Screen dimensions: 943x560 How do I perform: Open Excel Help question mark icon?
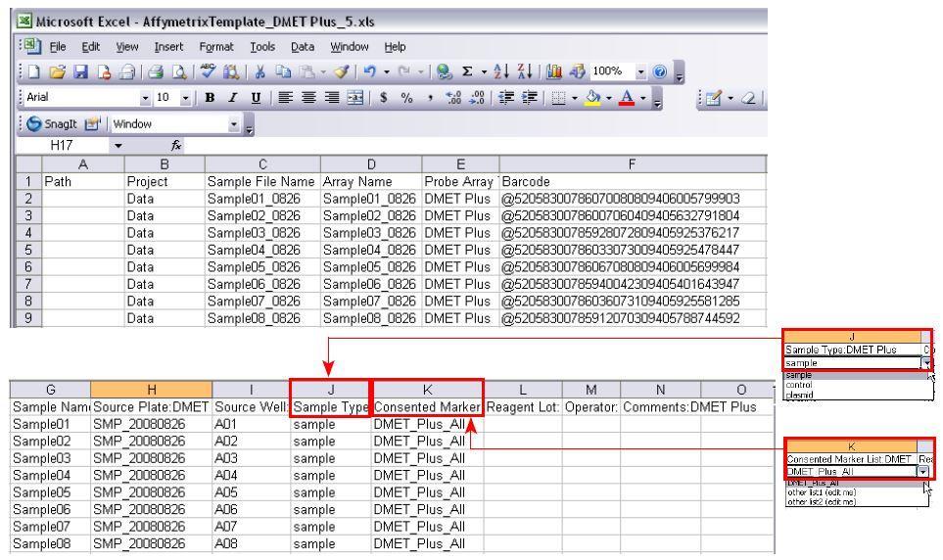pyautogui.click(x=660, y=72)
